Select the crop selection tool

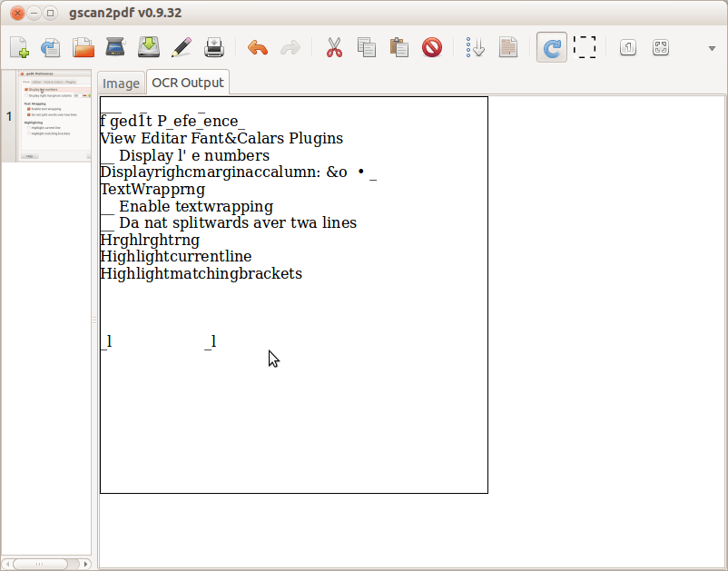[585, 47]
